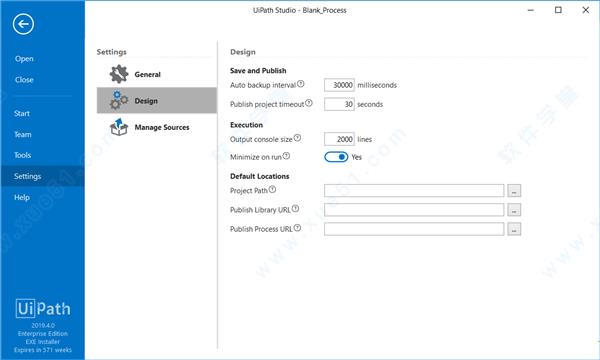Open the Open menu item
Screen dimensions: 600x360
(24, 59)
